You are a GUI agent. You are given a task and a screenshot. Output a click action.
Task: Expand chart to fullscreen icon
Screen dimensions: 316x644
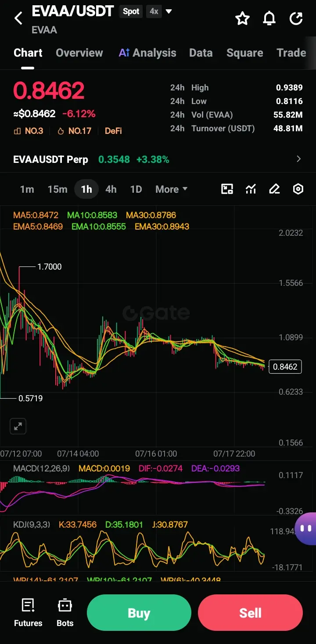coord(18,426)
